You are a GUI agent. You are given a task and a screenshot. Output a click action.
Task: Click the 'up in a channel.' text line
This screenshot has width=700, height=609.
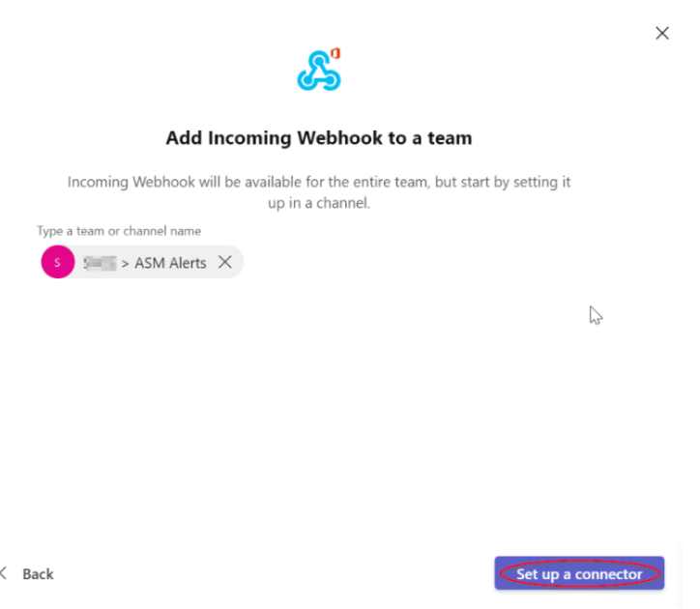(x=319, y=203)
